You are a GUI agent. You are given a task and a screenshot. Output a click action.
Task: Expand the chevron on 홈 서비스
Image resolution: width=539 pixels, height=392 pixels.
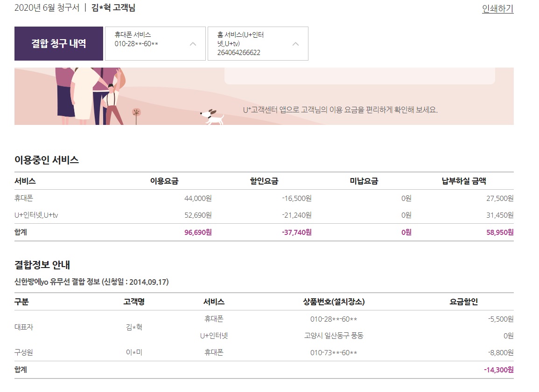(295, 44)
